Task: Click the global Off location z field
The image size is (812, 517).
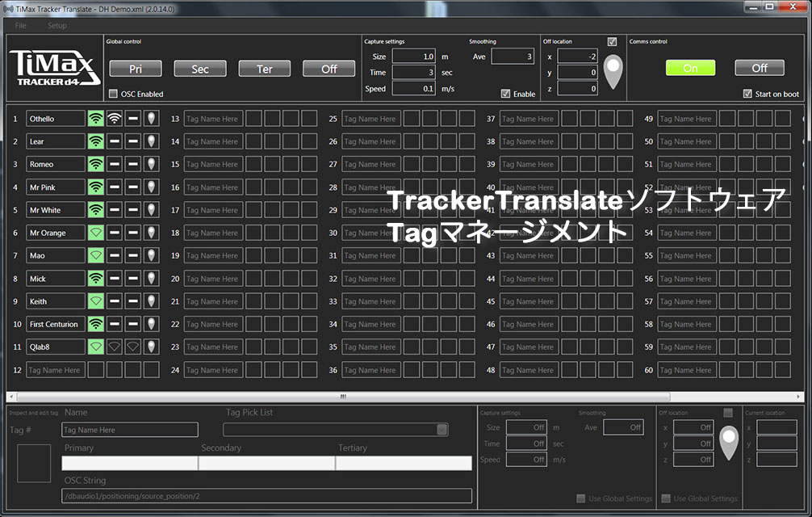Action: click(x=577, y=89)
